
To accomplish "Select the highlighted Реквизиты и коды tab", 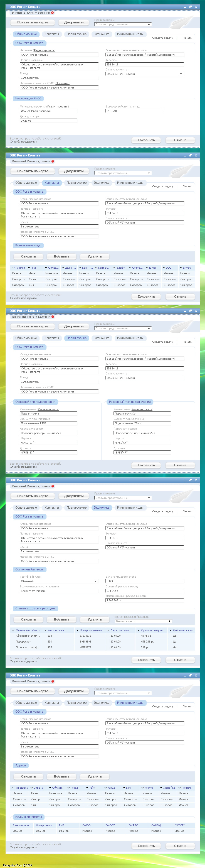I will pos(130,703).
